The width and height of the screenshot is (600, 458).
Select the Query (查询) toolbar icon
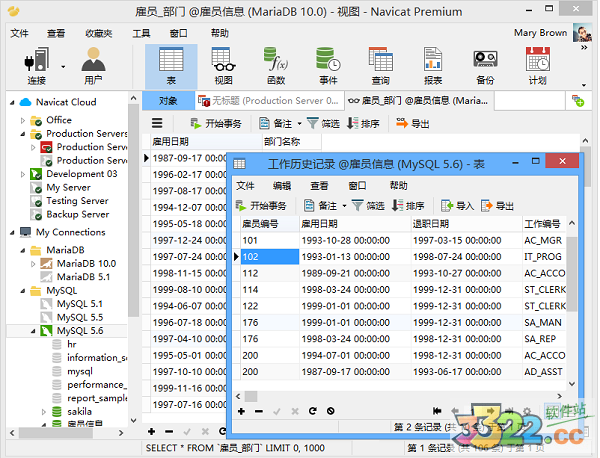(381, 66)
